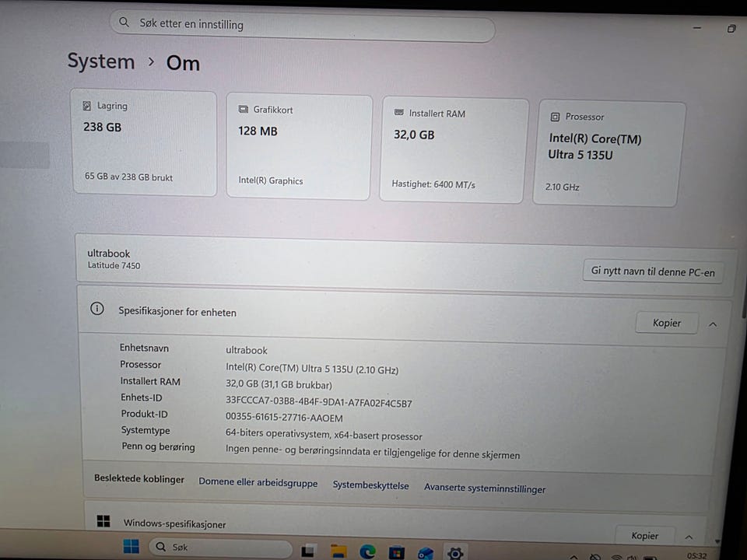This screenshot has width=747, height=560.
Task: Restore down the Settings window
Action: click(x=731, y=29)
